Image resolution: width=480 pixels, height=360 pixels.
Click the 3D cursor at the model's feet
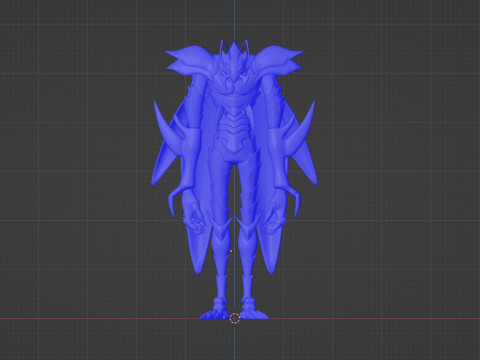pos(235,318)
